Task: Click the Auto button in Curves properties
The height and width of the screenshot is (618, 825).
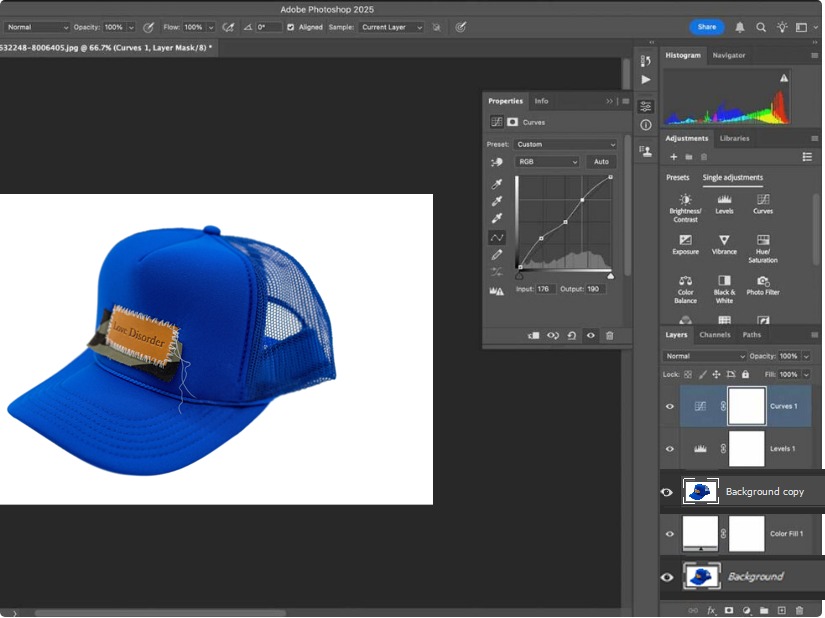Action: [601, 161]
